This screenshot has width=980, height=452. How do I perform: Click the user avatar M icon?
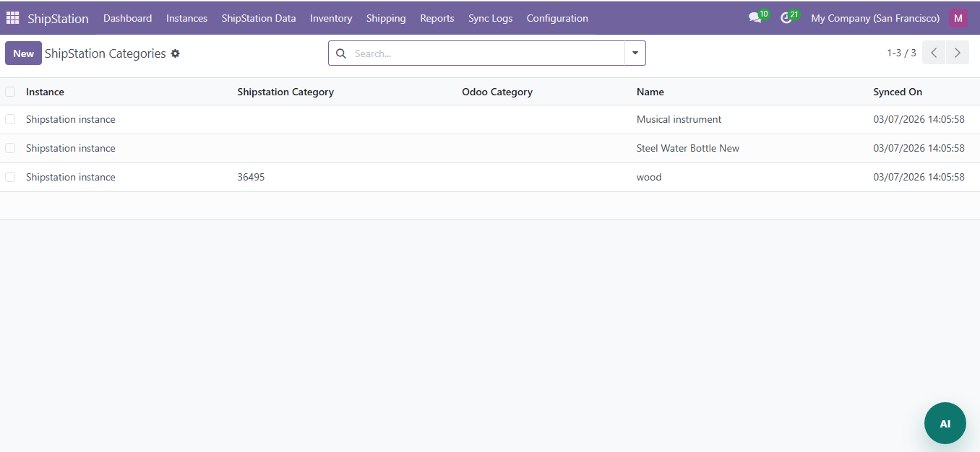click(958, 18)
